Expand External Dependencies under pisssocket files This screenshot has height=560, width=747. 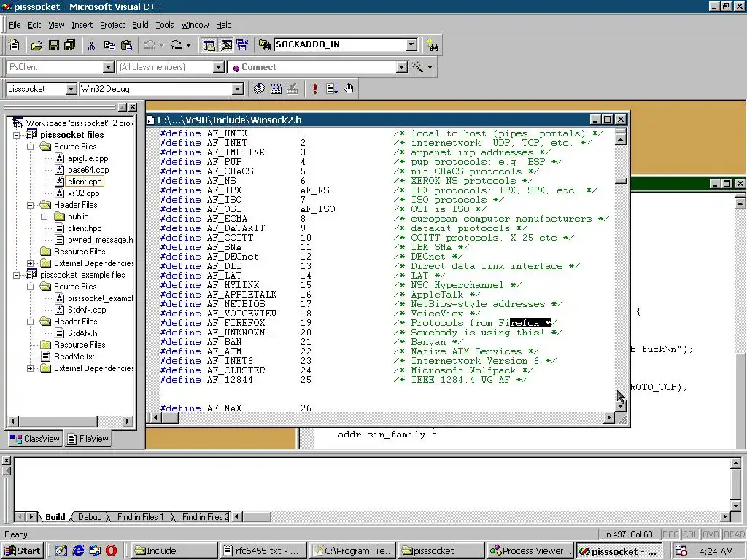click(x=30, y=263)
